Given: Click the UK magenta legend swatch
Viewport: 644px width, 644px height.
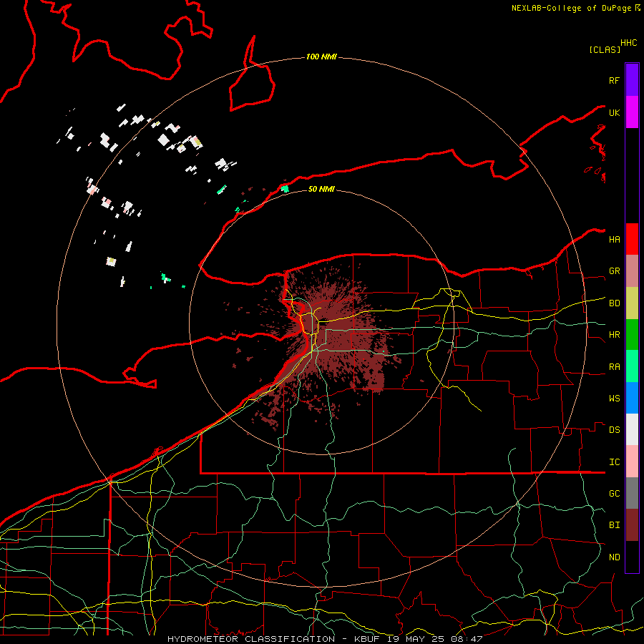Looking at the screenshot, I should 632,112.
